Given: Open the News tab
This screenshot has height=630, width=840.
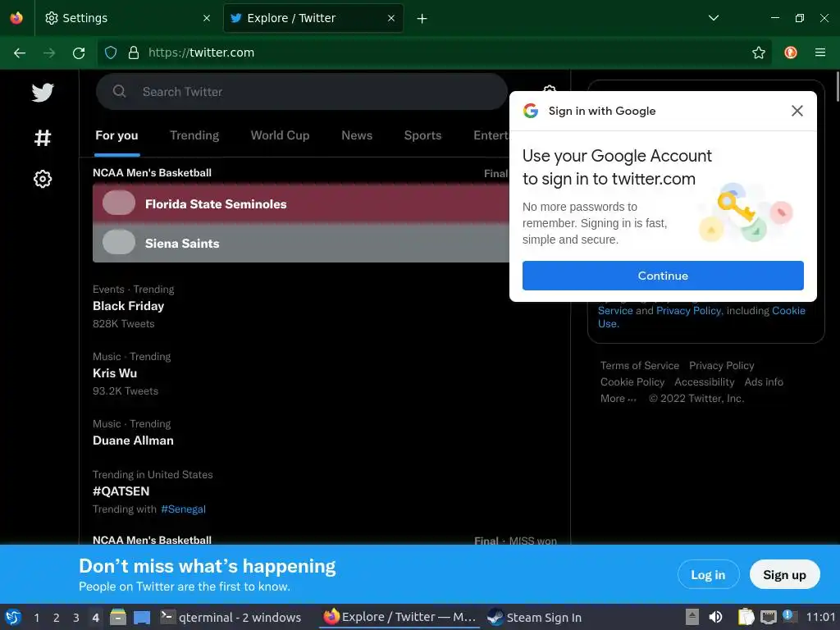Looking at the screenshot, I should click(357, 135).
